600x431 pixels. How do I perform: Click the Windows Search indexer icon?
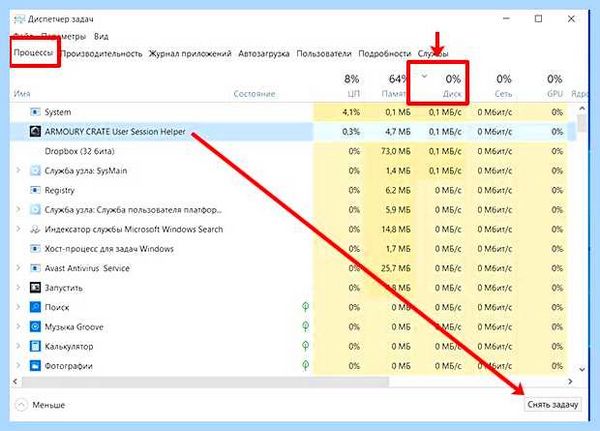35,229
